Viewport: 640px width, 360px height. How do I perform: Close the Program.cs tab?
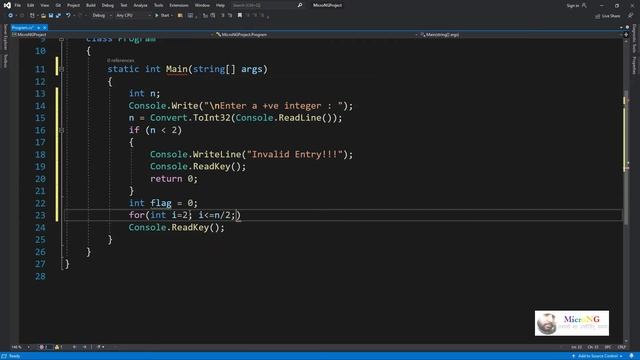[x=44, y=28]
